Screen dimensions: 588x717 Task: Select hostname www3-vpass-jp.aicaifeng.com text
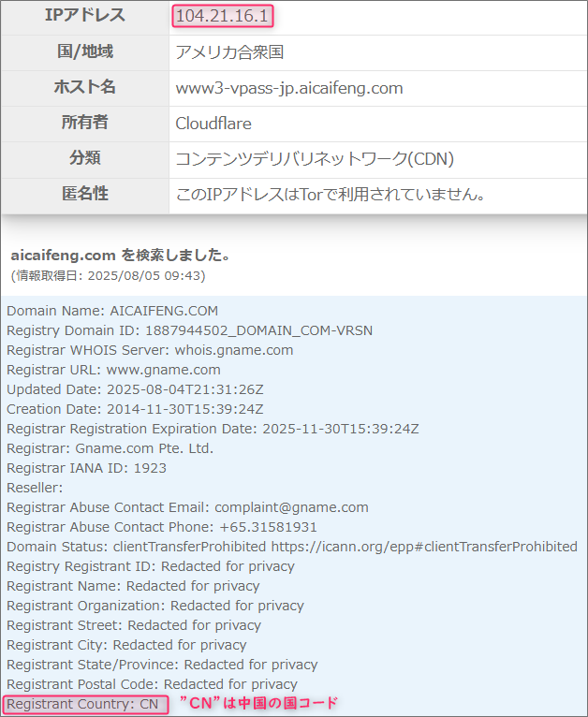tap(289, 88)
